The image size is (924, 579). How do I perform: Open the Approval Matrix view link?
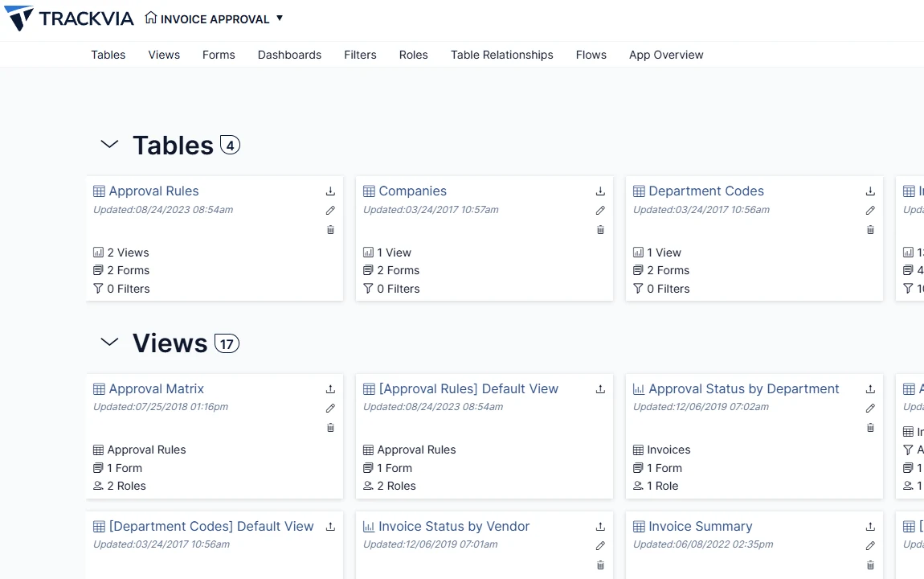click(156, 388)
